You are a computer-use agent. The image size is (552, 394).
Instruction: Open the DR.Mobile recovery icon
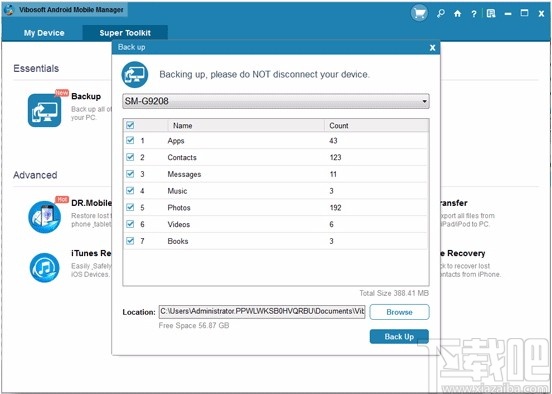click(x=44, y=217)
